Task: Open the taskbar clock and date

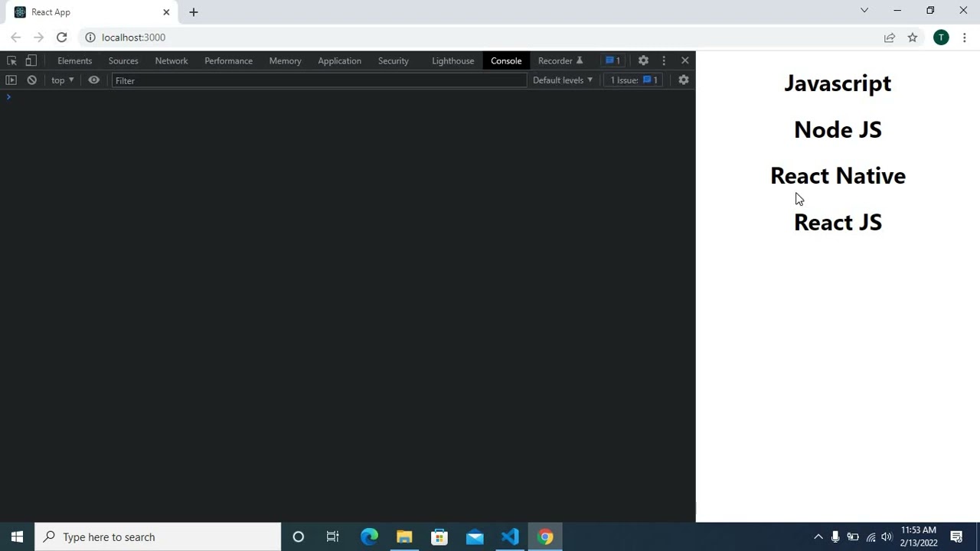Action: [x=919, y=536]
